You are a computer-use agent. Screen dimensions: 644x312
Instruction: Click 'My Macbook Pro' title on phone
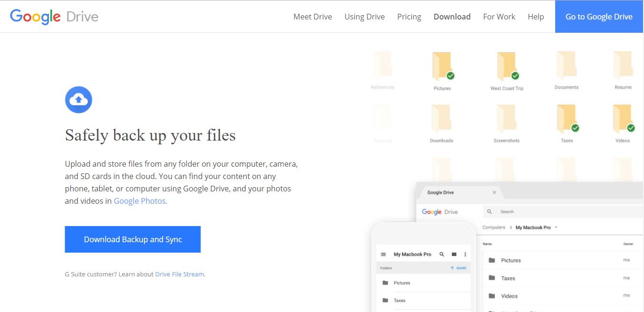[x=412, y=255]
